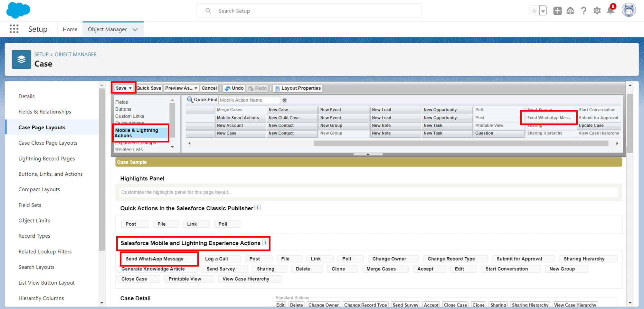Focus the Quick Find Mobile Action Name field

click(249, 100)
